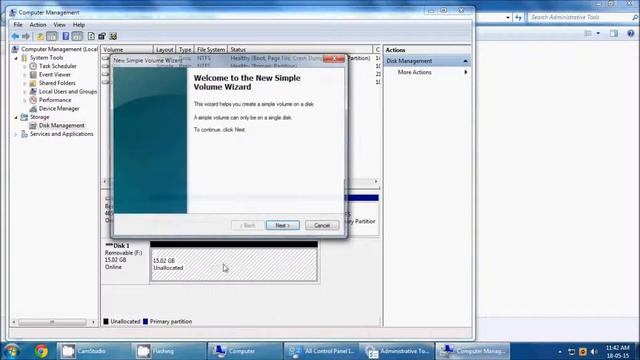Click More Actions in the Actions pane
640x360 pixels.
pos(415,72)
